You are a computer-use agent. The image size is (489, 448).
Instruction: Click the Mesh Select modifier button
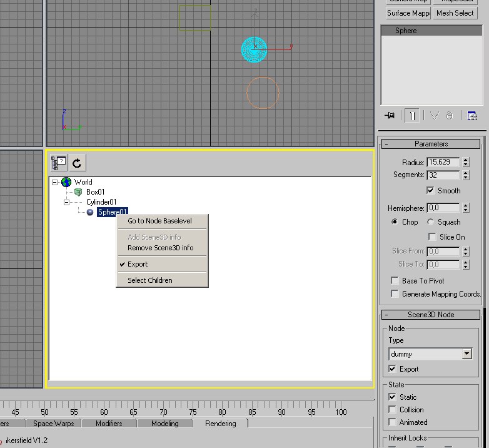[x=455, y=13]
